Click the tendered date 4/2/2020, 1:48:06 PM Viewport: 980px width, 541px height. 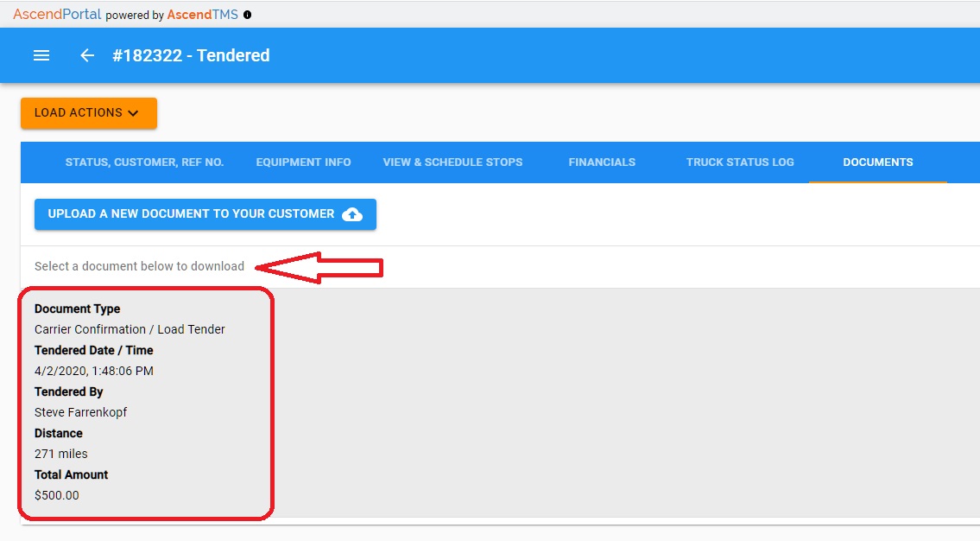(94, 371)
